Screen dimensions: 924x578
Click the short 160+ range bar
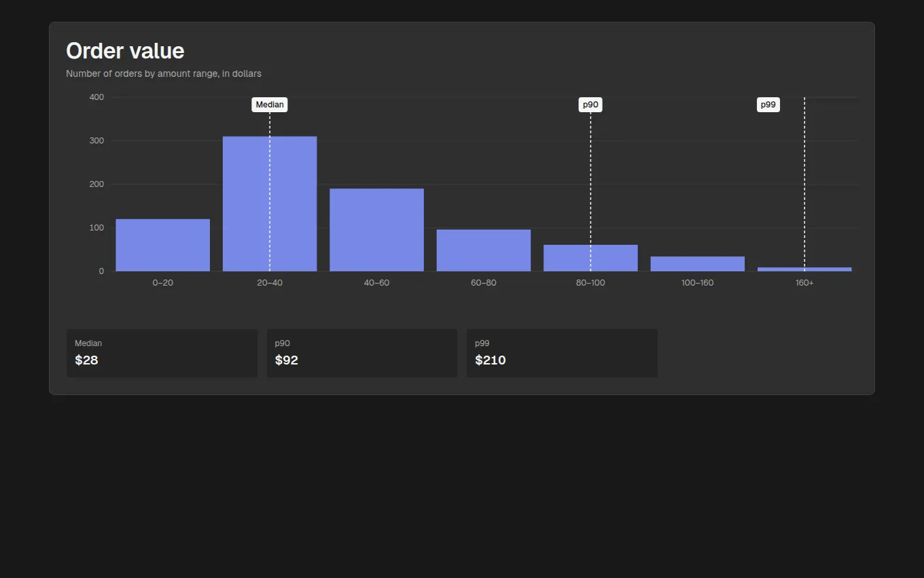(804, 269)
